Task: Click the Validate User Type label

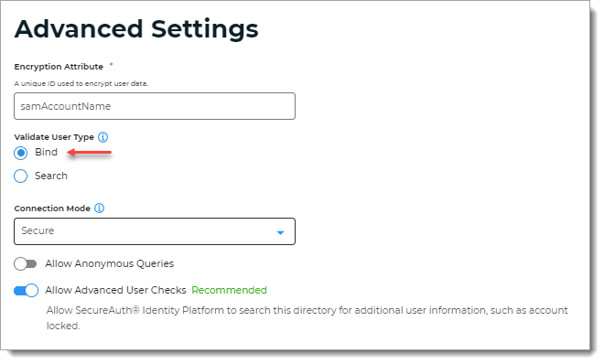Action: [54, 137]
